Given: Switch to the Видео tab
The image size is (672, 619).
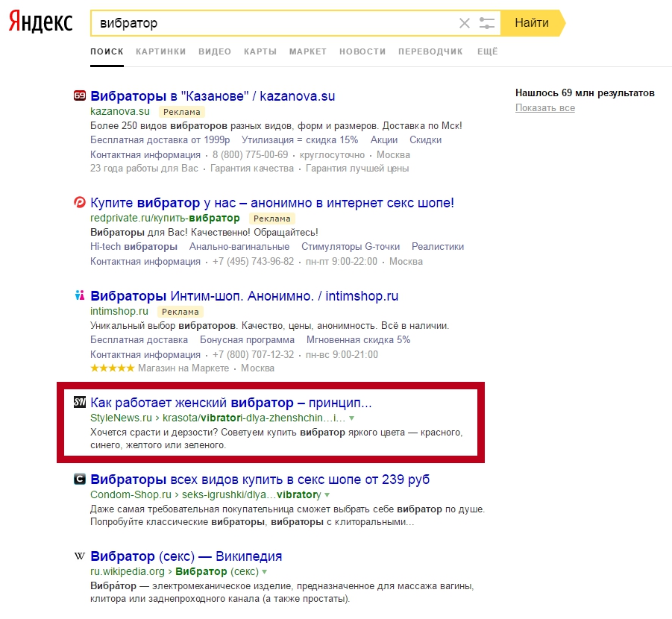Looking at the screenshot, I should (x=215, y=51).
